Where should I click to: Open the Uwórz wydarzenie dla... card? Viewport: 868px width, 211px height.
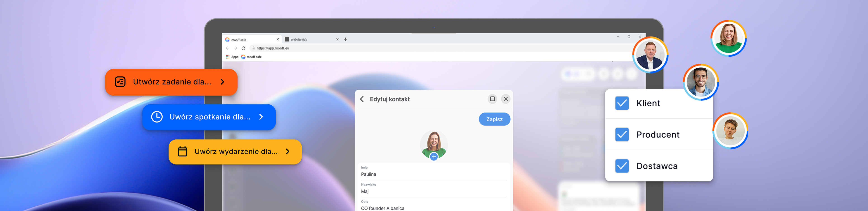235,152
